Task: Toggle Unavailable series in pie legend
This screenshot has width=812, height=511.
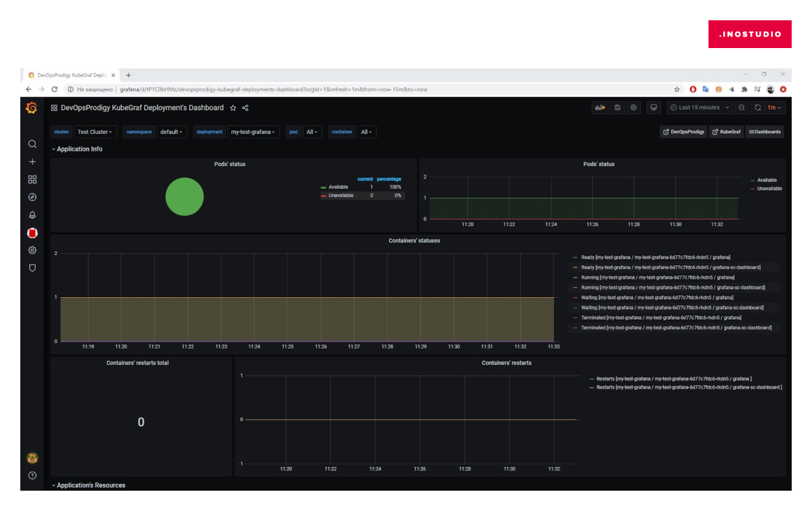Action: (340, 196)
